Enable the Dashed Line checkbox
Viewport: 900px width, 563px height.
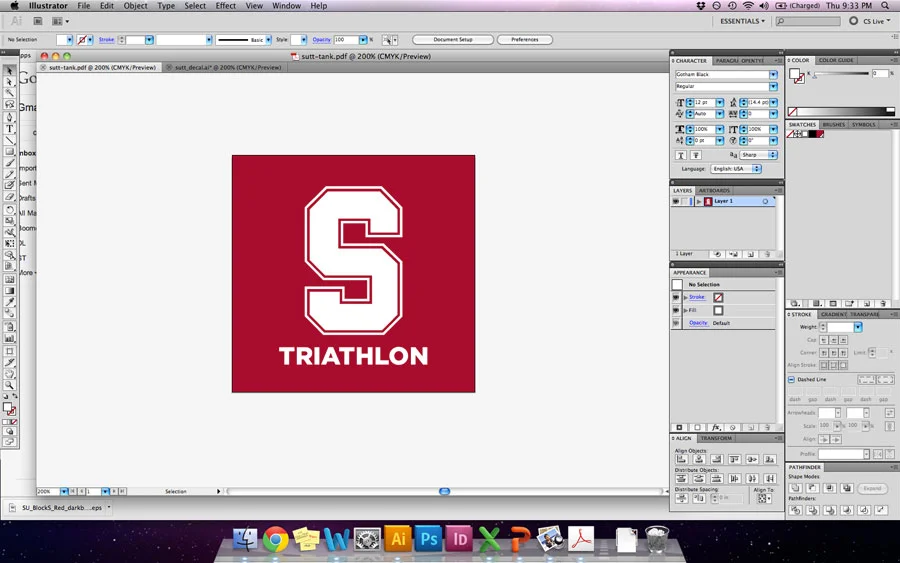click(792, 379)
